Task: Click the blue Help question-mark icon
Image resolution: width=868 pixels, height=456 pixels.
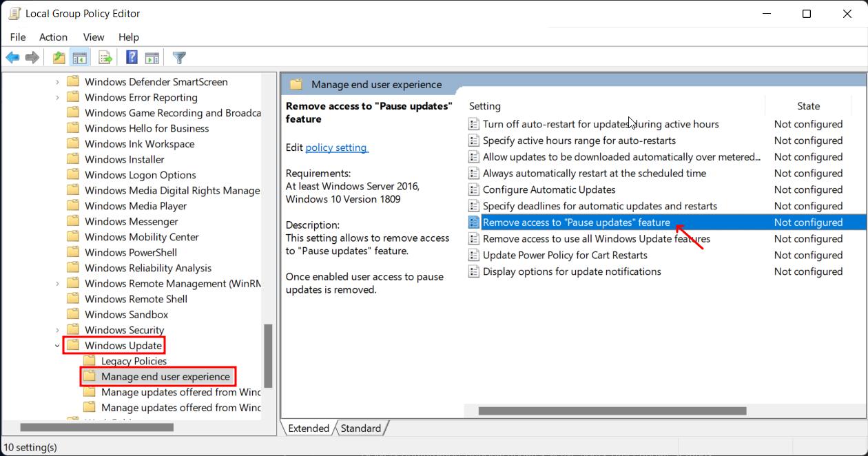Action: (132, 58)
